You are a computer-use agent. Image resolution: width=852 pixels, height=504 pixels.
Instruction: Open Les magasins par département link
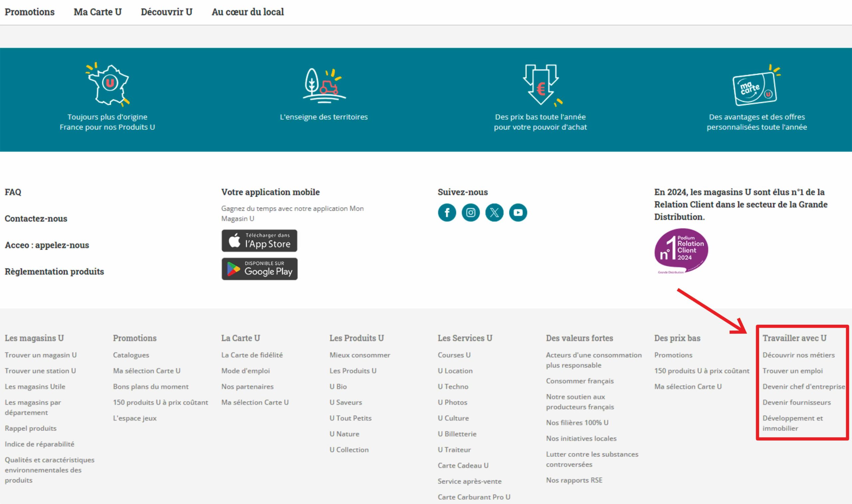click(33, 407)
